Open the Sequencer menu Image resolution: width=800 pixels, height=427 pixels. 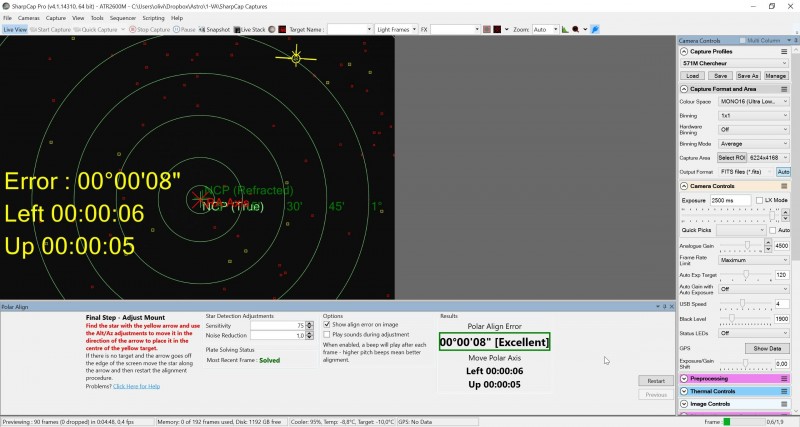click(x=122, y=18)
